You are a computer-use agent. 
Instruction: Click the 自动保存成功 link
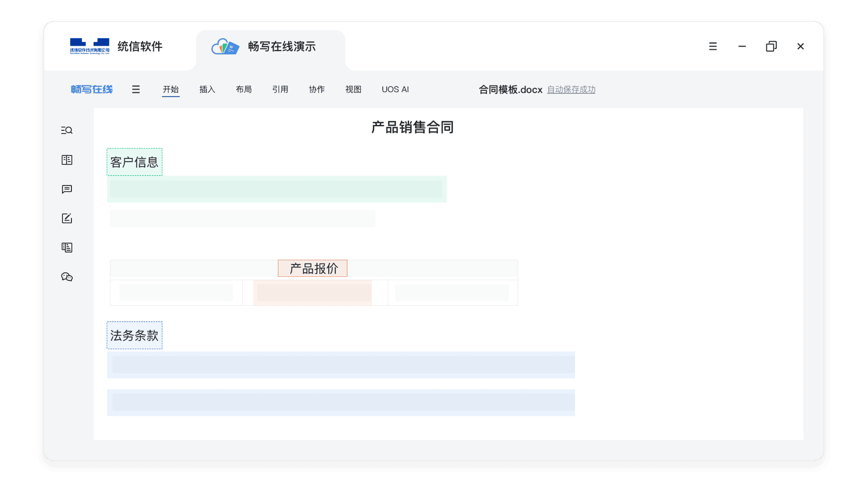pos(571,90)
